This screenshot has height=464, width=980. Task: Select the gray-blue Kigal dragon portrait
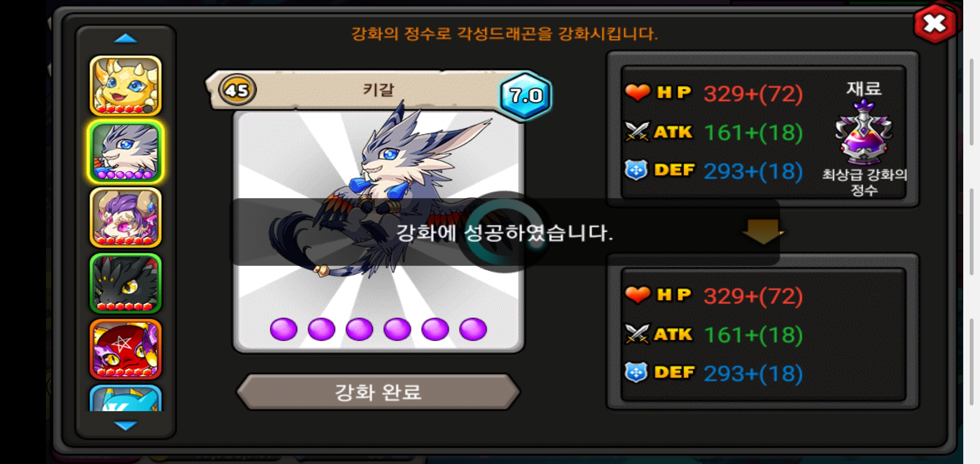126,152
